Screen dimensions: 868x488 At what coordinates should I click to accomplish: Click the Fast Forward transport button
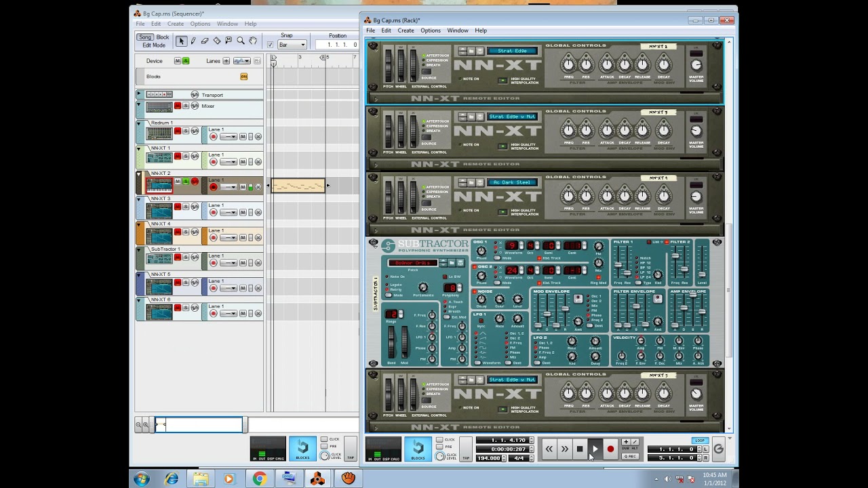564,449
